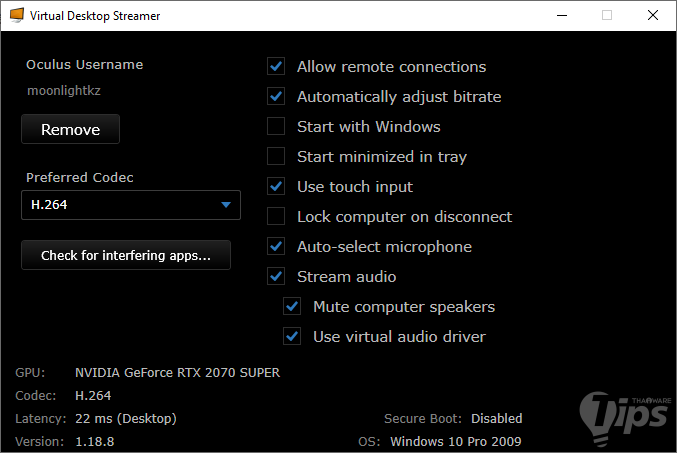Image resolution: width=677 pixels, height=453 pixels.
Task: Click the Virtual Desktop Streamer app icon
Action: tap(17, 15)
